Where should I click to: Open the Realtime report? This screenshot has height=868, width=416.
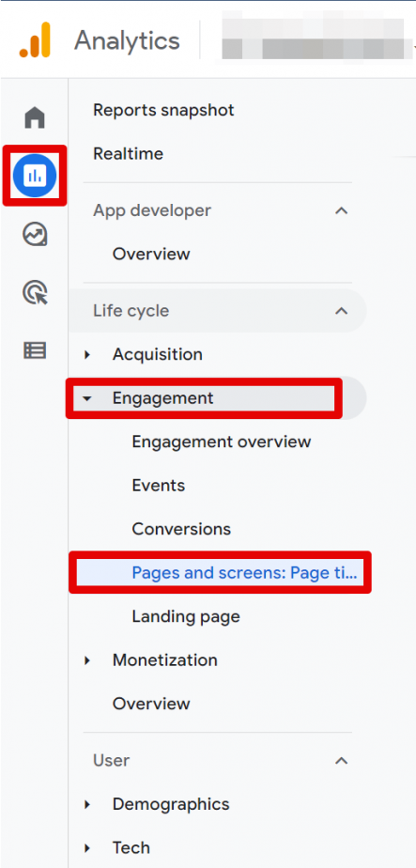[x=129, y=153]
